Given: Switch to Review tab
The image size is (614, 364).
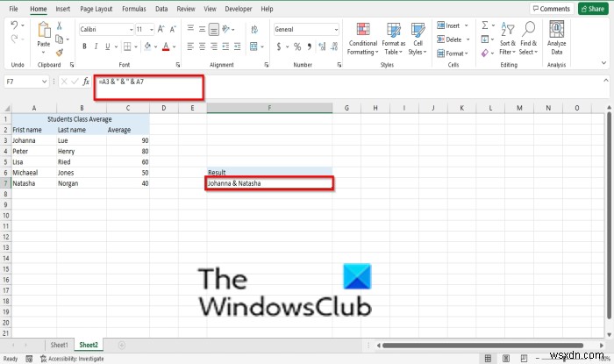Looking at the screenshot, I should [186, 9].
